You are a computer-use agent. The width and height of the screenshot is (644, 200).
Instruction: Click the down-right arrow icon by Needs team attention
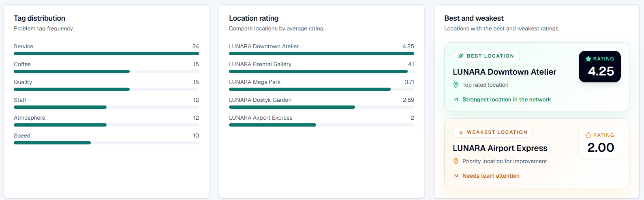tap(456, 176)
